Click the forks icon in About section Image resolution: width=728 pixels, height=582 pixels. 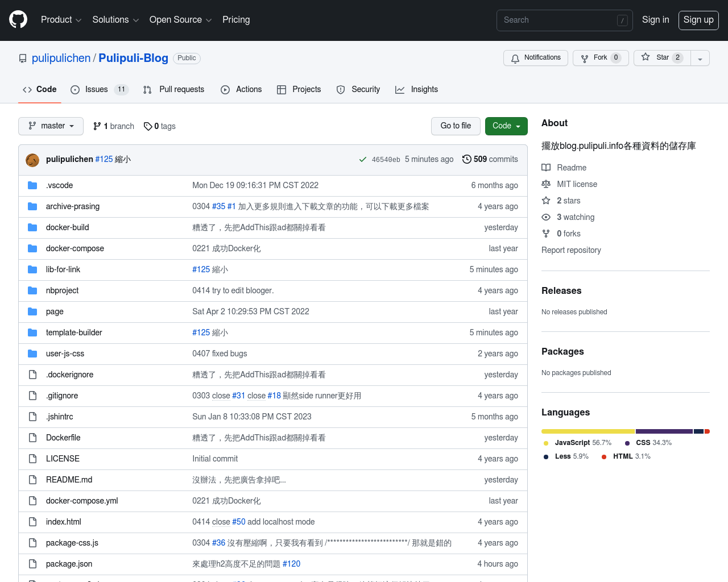point(546,234)
